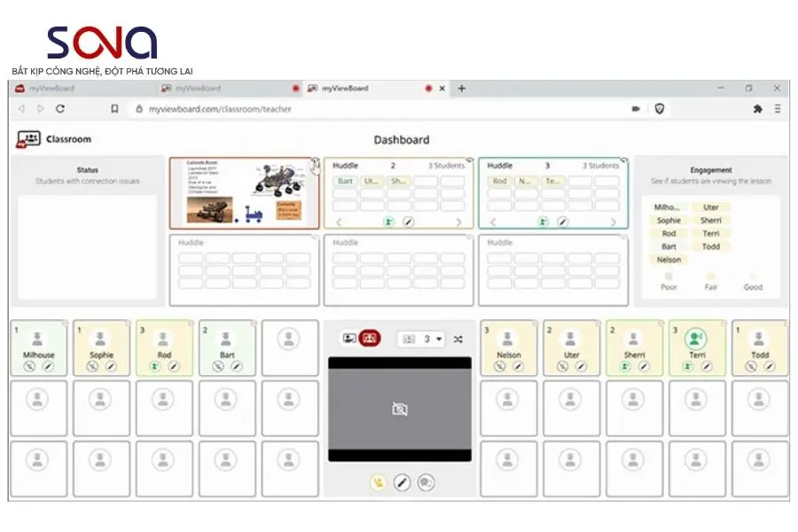The width and height of the screenshot is (798, 532).
Task: Open the webcam settings icon below the preview
Action: click(x=426, y=480)
